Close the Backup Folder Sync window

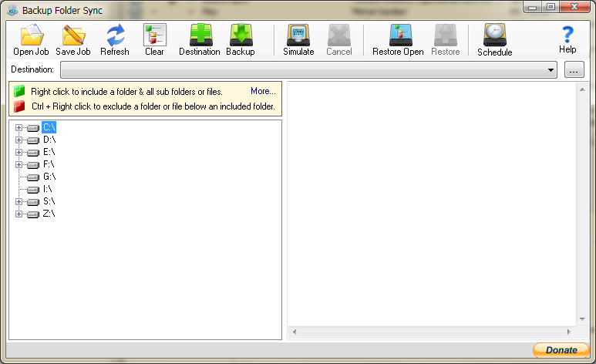tap(574, 7)
